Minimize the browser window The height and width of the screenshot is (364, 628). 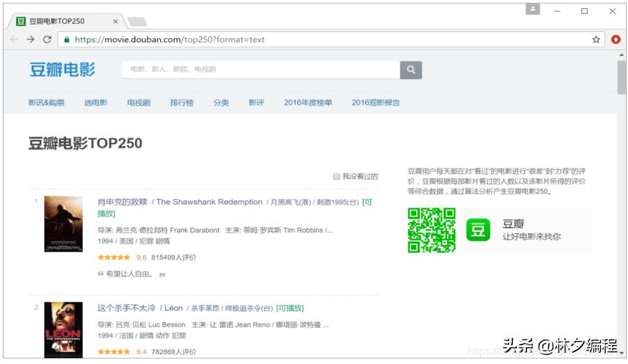tap(557, 11)
